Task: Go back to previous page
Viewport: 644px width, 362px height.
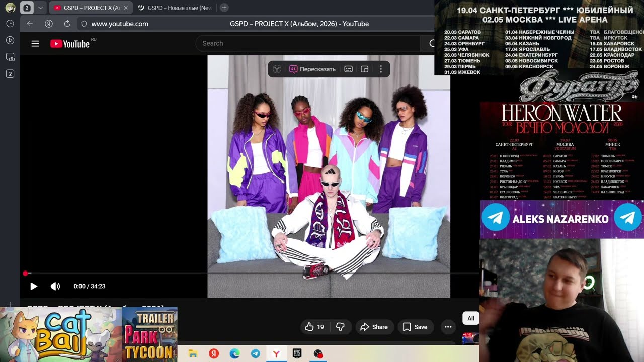Action: pyautogui.click(x=30, y=24)
